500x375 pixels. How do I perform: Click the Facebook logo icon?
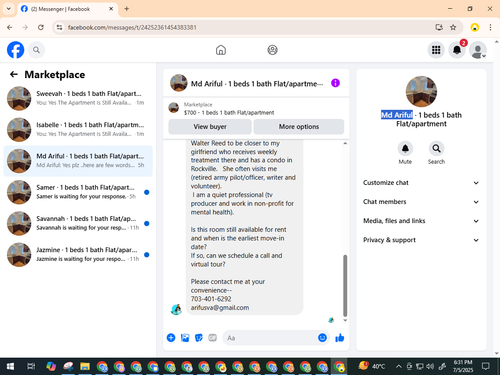pyautogui.click(x=15, y=50)
